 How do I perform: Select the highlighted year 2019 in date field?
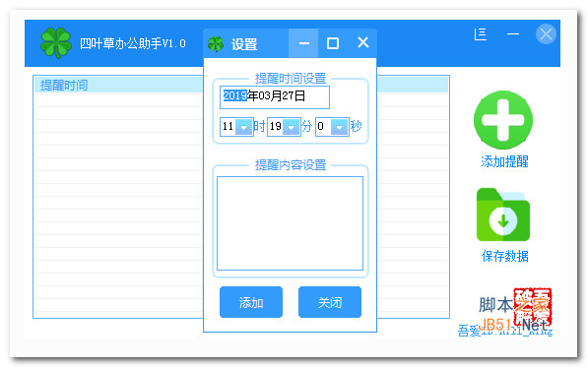click(x=235, y=95)
